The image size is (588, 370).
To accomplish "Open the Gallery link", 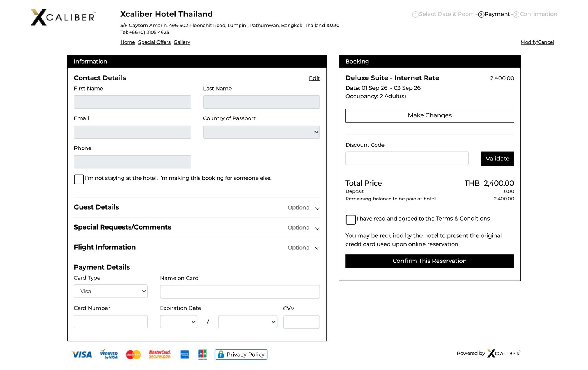I will [182, 42].
